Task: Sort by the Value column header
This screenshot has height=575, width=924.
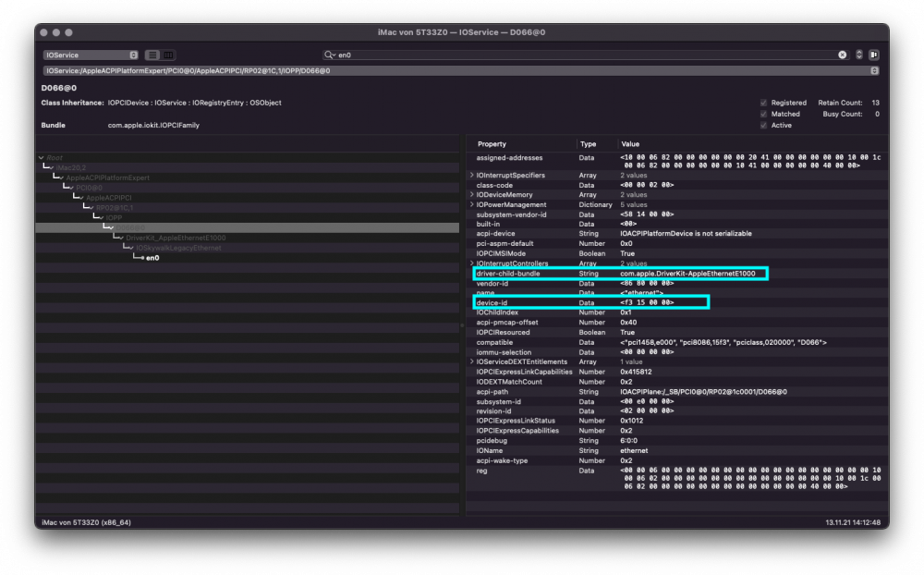Action: (630, 144)
